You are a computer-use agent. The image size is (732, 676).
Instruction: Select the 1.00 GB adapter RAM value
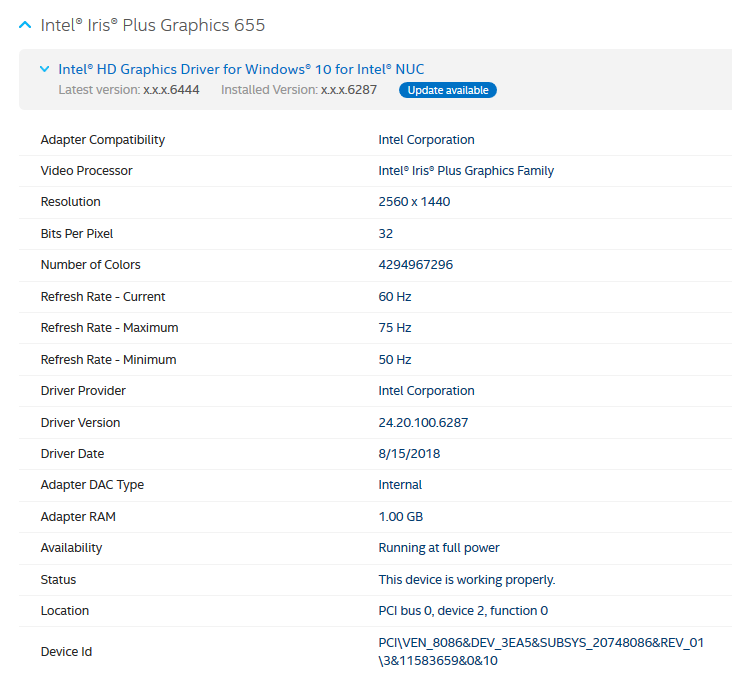click(x=401, y=517)
